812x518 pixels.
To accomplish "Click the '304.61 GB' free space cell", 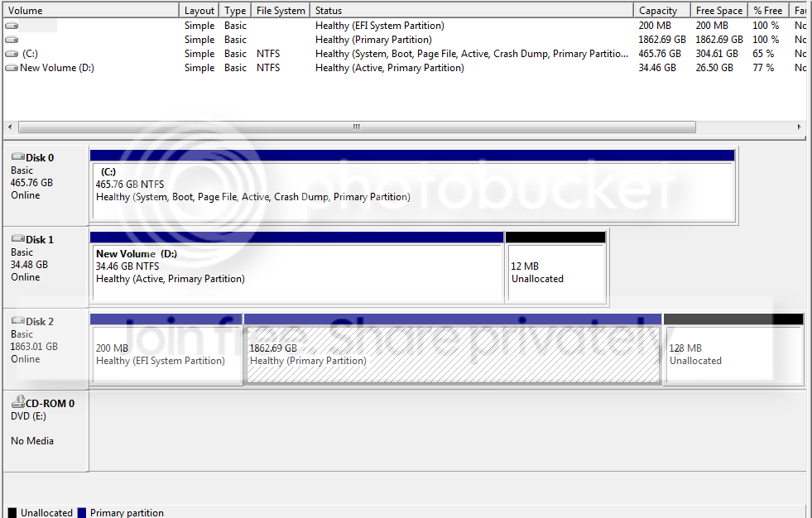I will point(717,53).
